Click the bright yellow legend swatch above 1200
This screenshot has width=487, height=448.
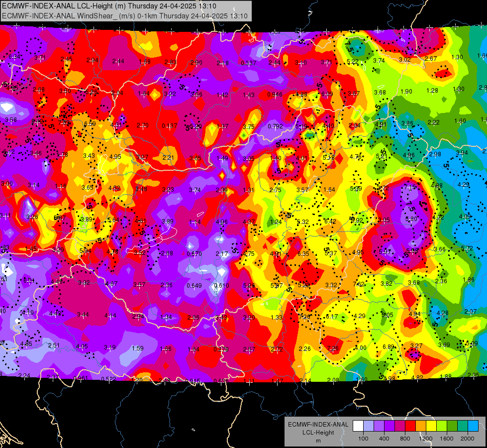(x=431, y=426)
